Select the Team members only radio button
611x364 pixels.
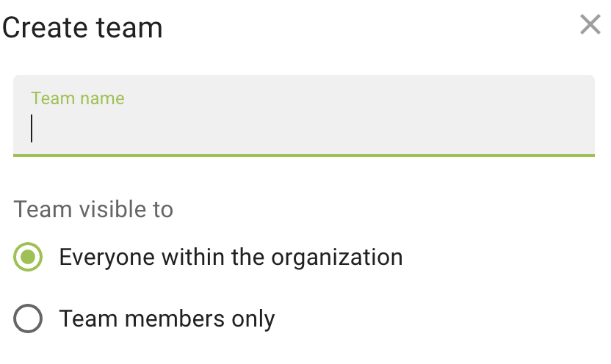(x=28, y=319)
